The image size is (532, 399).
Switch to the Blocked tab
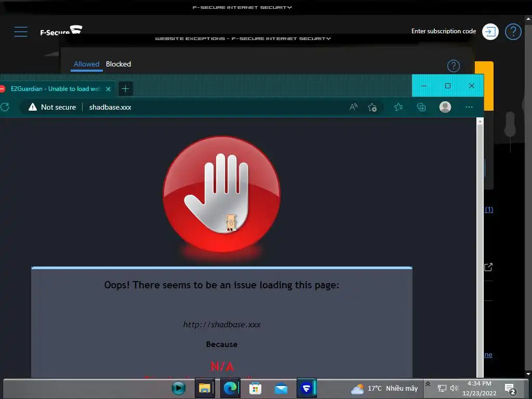pos(118,64)
